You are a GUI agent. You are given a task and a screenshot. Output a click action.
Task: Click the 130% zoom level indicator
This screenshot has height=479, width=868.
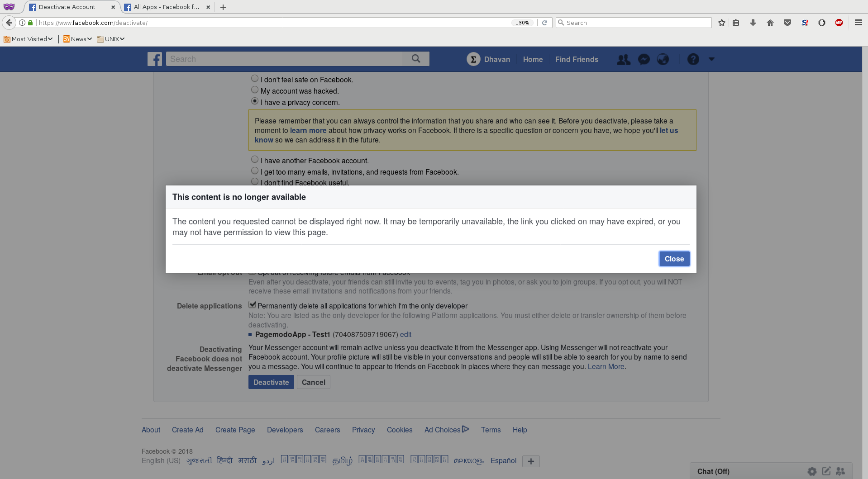coord(522,23)
